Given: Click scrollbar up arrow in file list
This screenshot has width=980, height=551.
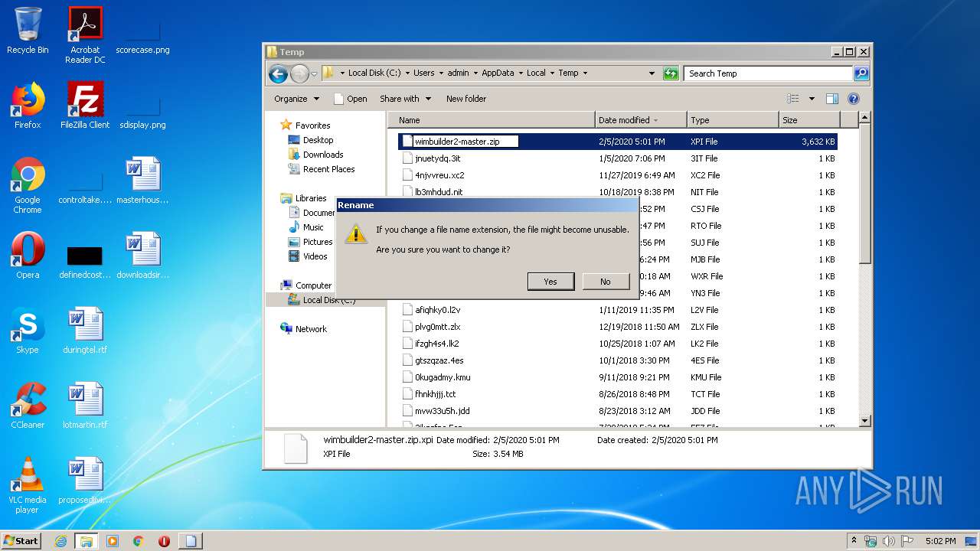Looking at the screenshot, I should pos(865,118).
